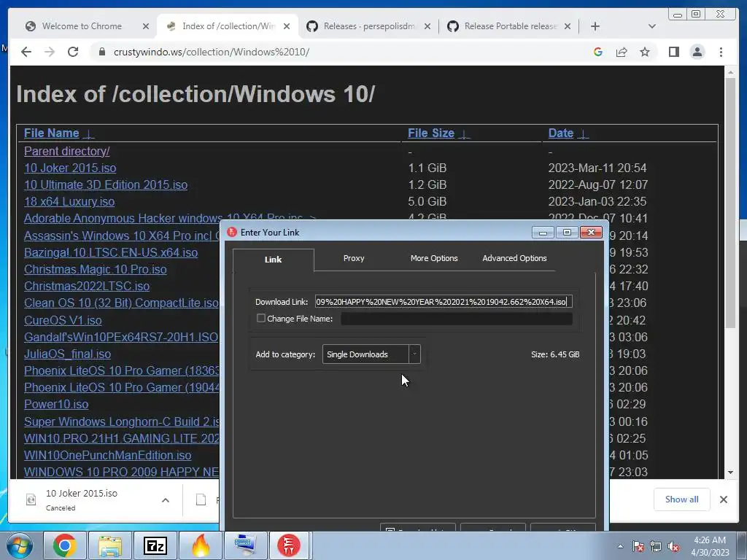This screenshot has height=560, width=747.
Task: Sort by File Name column header
Action: tap(52, 133)
